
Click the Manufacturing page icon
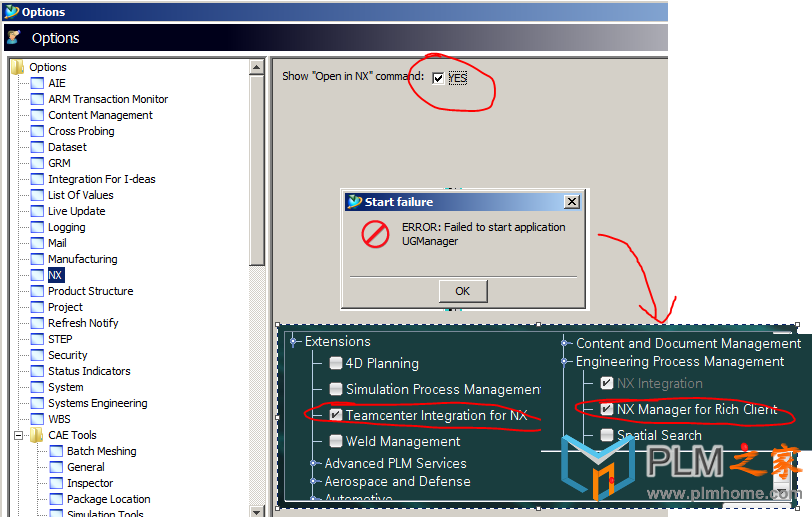click(x=37, y=259)
